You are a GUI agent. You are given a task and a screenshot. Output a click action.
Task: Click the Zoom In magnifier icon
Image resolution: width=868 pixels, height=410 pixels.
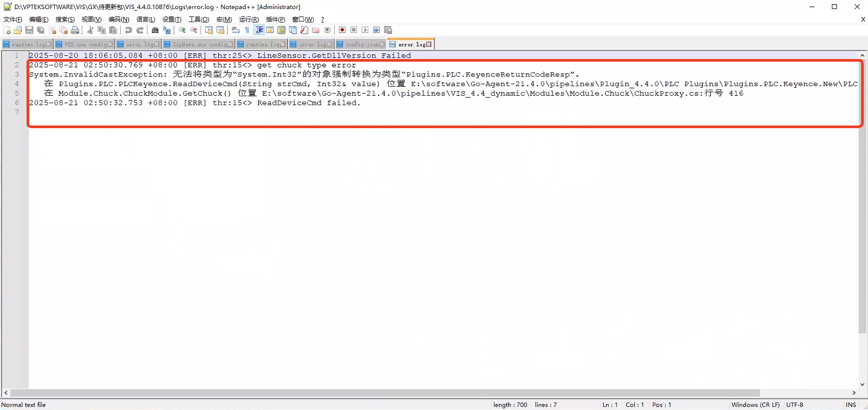click(182, 30)
